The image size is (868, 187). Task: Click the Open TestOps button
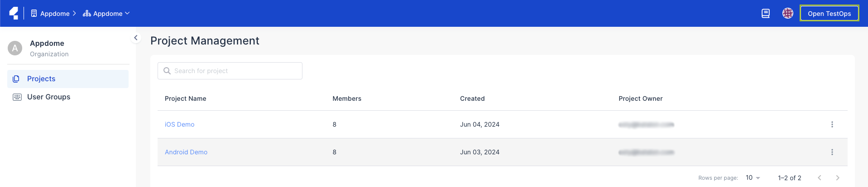(829, 14)
